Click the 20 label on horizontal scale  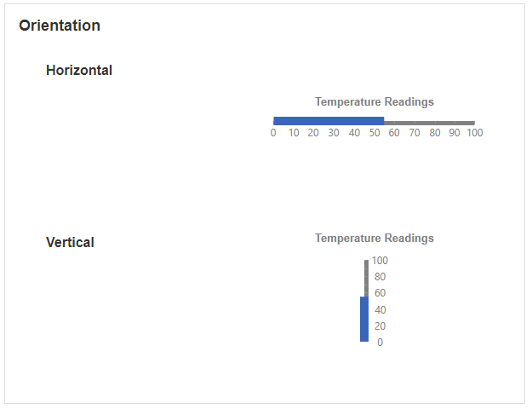click(x=313, y=132)
